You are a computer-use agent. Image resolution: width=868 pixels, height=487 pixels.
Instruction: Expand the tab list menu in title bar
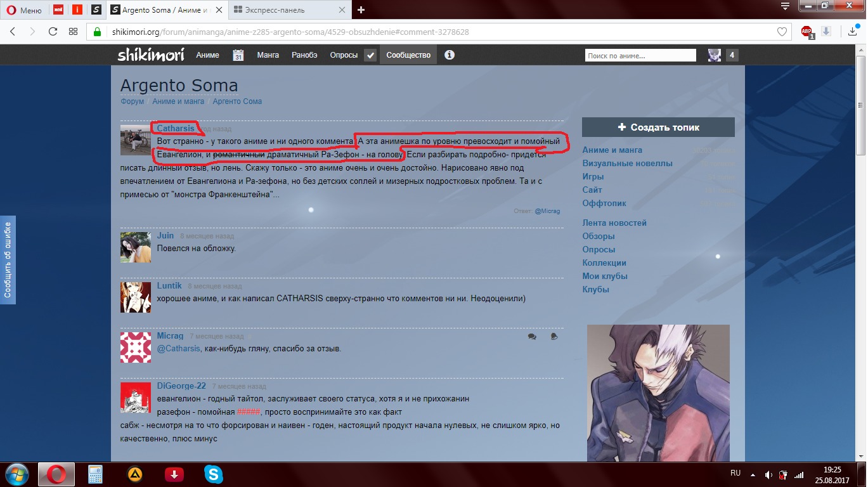[785, 7]
